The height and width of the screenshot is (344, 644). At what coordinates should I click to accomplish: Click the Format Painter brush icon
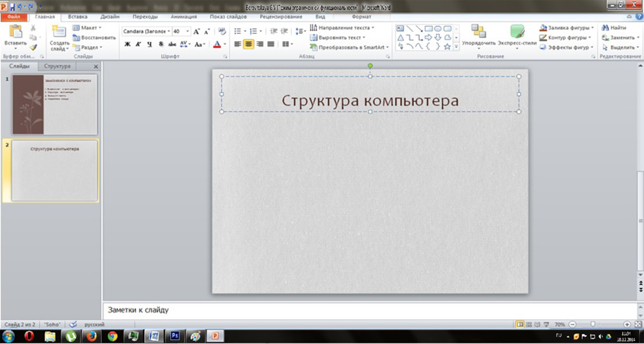(33, 47)
